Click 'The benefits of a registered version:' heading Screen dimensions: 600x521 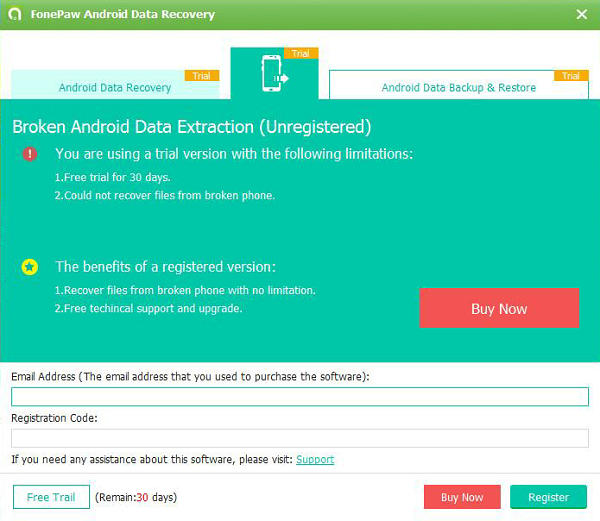[166, 267]
